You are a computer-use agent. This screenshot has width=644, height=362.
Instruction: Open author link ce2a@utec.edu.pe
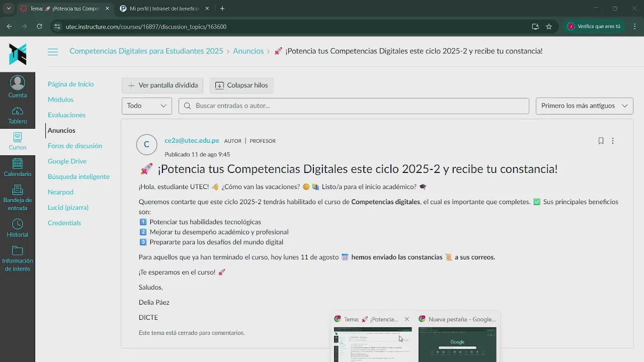(192, 141)
